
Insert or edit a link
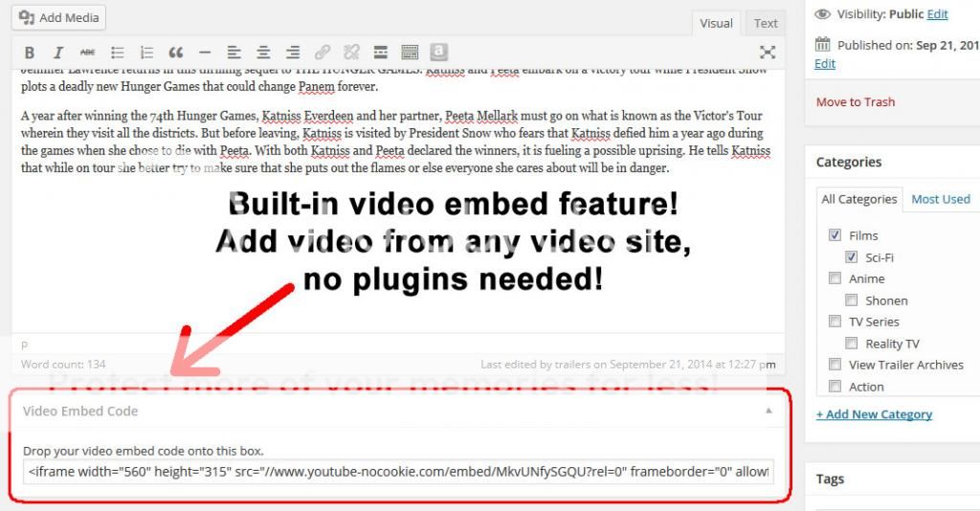click(x=322, y=53)
